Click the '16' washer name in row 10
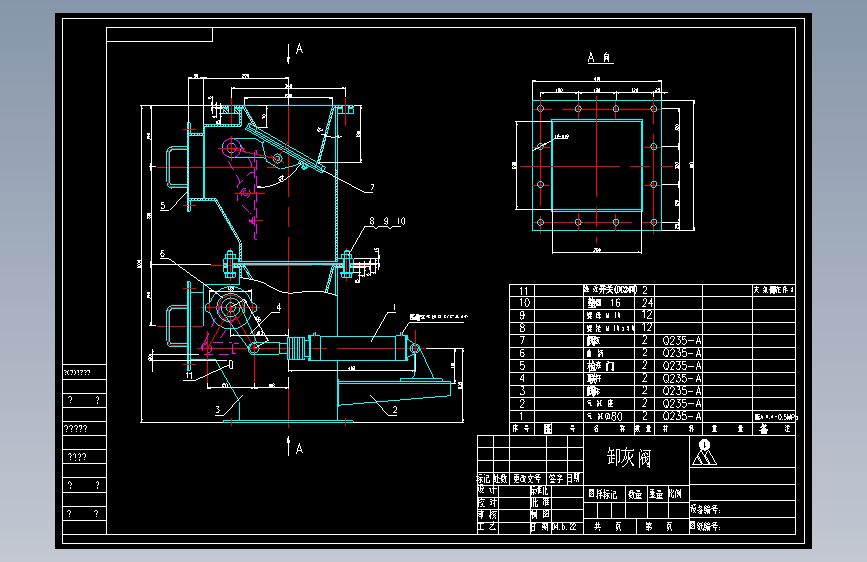 [x=604, y=303]
